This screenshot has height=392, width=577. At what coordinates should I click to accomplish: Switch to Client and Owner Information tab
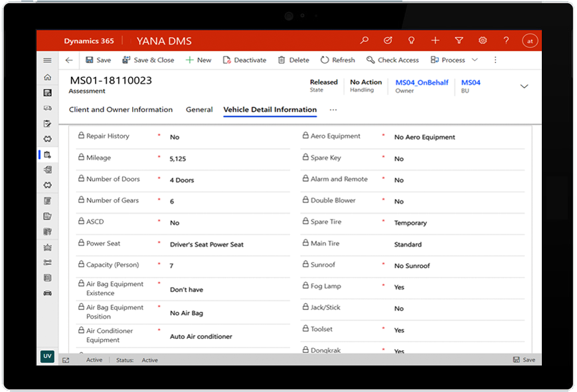tap(121, 109)
